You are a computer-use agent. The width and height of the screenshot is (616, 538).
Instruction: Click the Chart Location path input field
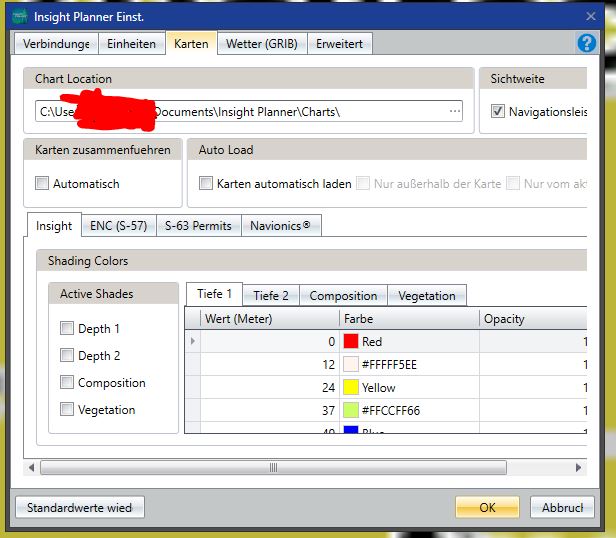[x=250, y=111]
